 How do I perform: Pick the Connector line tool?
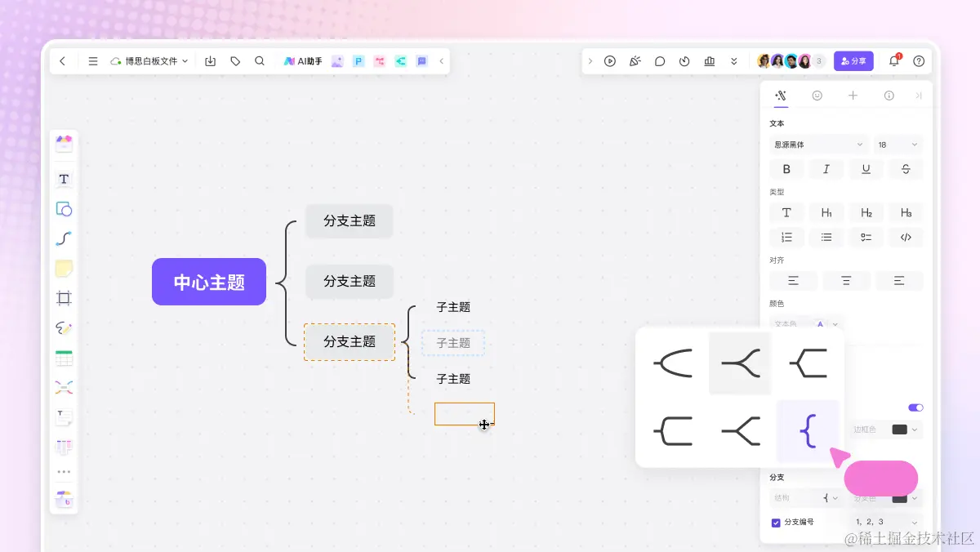pos(64,238)
